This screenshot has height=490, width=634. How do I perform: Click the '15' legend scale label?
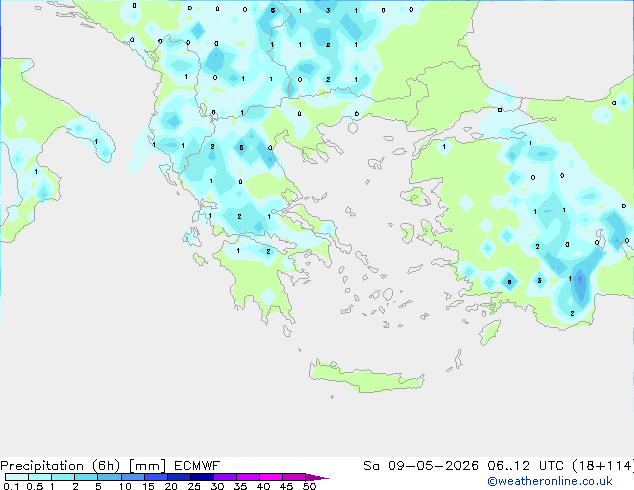148,486
